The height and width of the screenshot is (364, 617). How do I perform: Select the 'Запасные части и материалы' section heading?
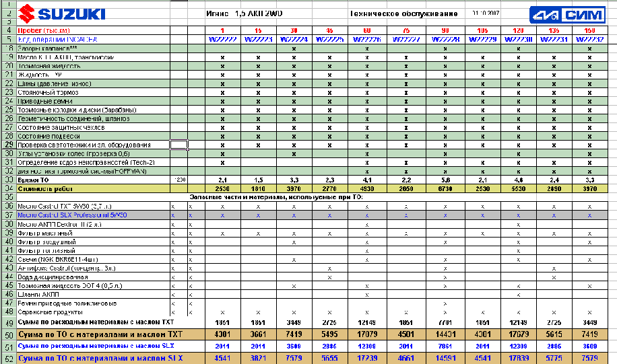point(276,197)
